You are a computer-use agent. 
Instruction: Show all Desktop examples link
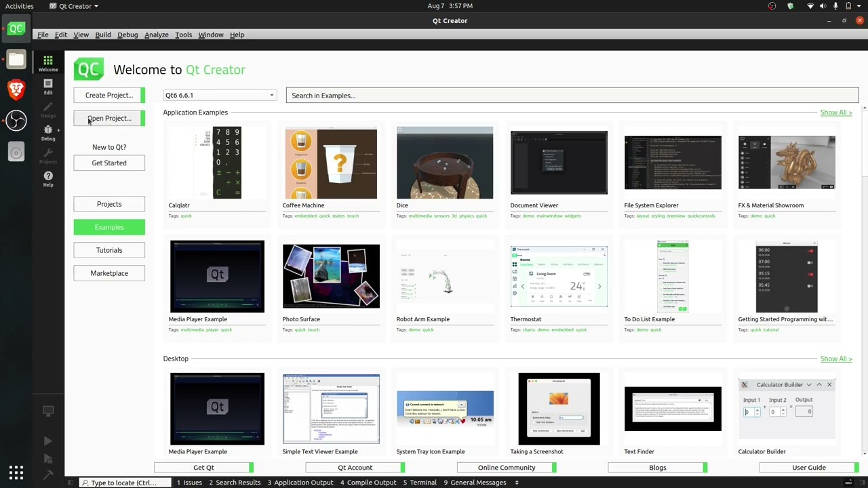coord(835,359)
